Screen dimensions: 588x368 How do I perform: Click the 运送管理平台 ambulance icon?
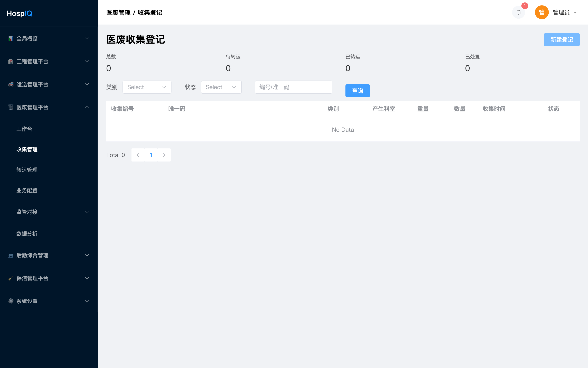coord(11,84)
